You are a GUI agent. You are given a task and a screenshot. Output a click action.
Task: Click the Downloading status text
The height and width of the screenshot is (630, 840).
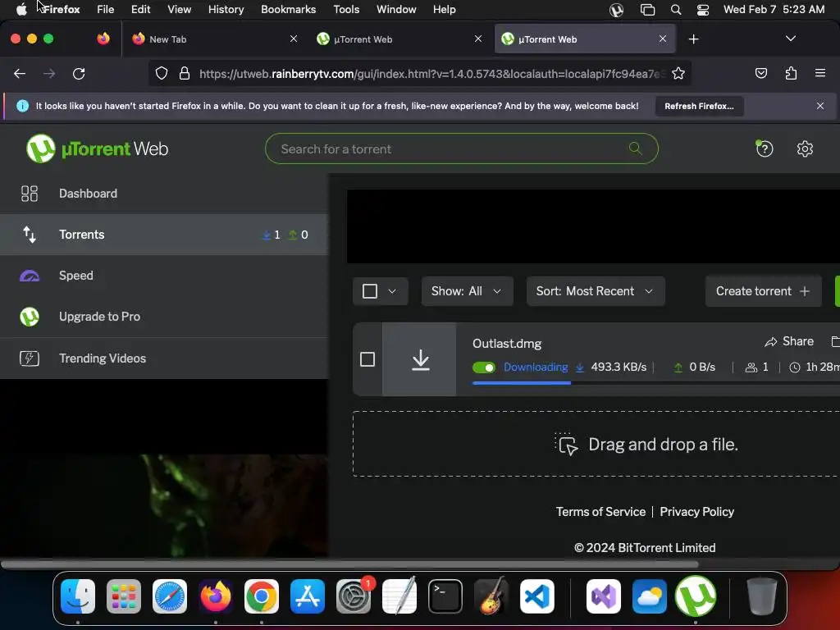tap(536, 367)
